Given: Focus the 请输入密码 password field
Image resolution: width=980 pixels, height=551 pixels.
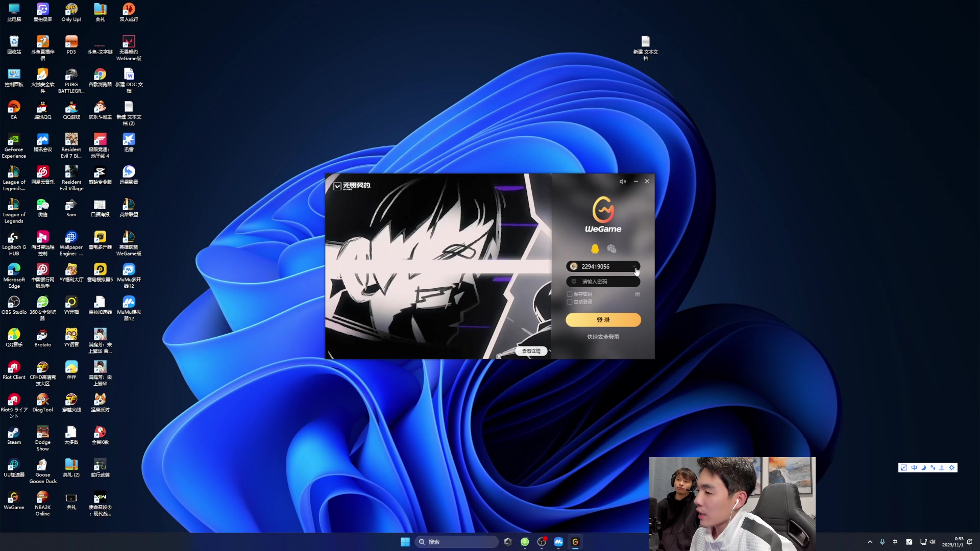Looking at the screenshot, I should 603,282.
